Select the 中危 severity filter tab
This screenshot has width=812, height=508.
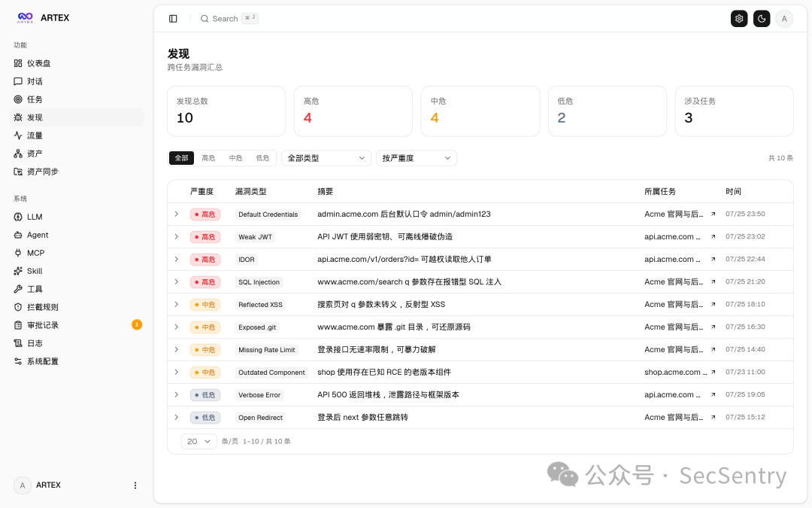click(235, 158)
